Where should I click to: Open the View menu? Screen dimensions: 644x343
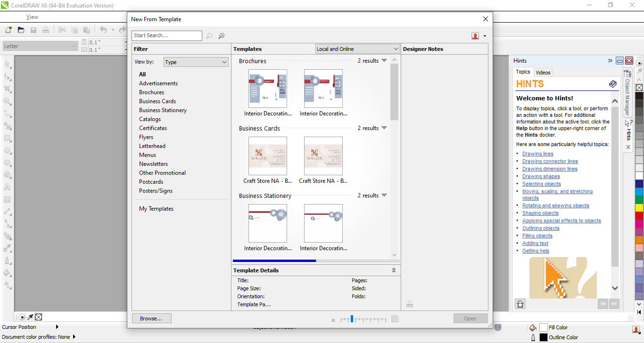[32, 17]
